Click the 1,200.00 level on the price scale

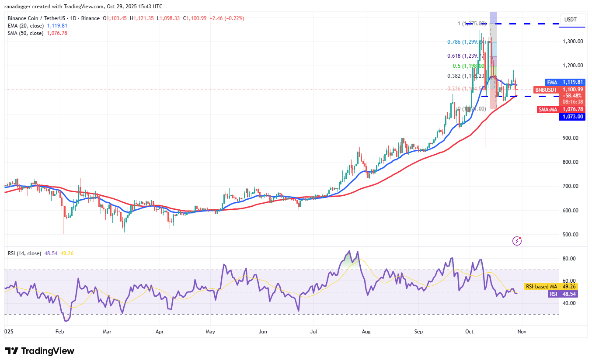(x=572, y=65)
